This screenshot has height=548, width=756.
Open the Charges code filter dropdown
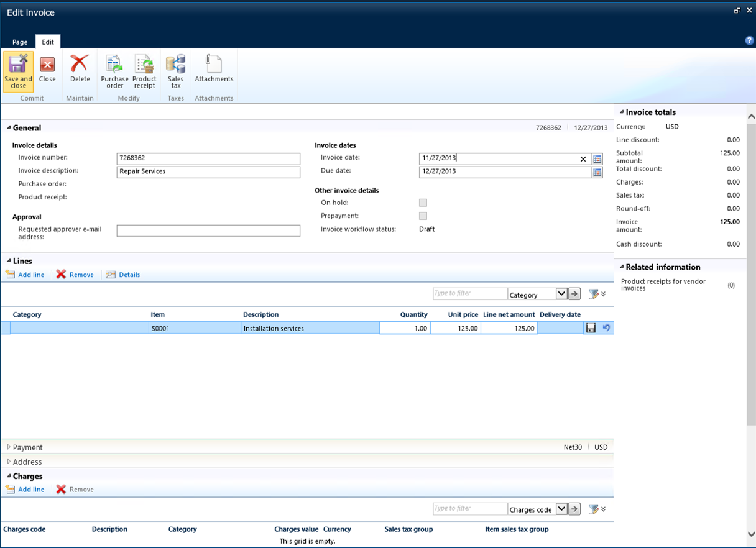(x=561, y=509)
